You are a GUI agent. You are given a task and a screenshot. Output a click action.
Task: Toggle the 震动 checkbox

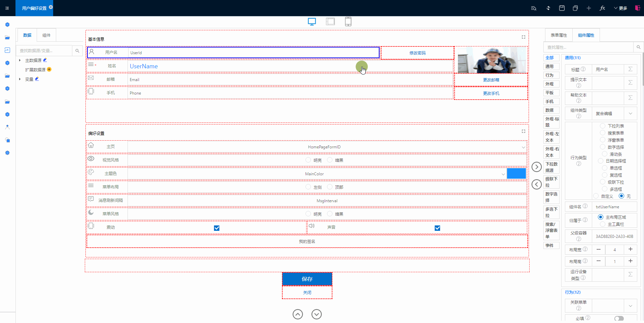[217, 228]
